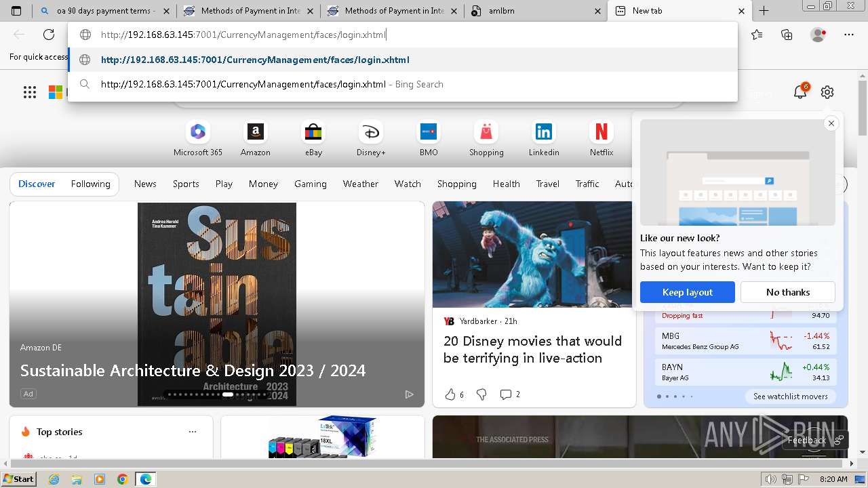Open the Microsoft apps grid launcher

pyautogui.click(x=30, y=92)
